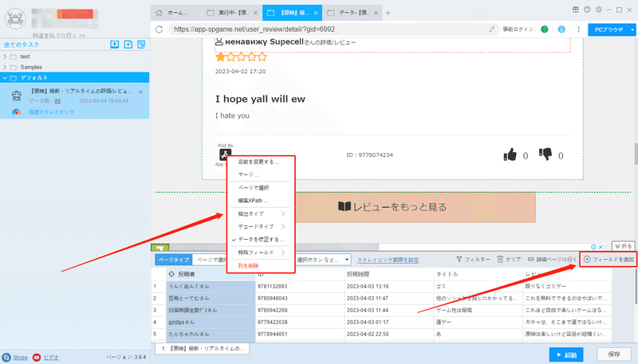Open the three-dot more options menu
Viewport: 638px width, 364px height.
point(578,29)
